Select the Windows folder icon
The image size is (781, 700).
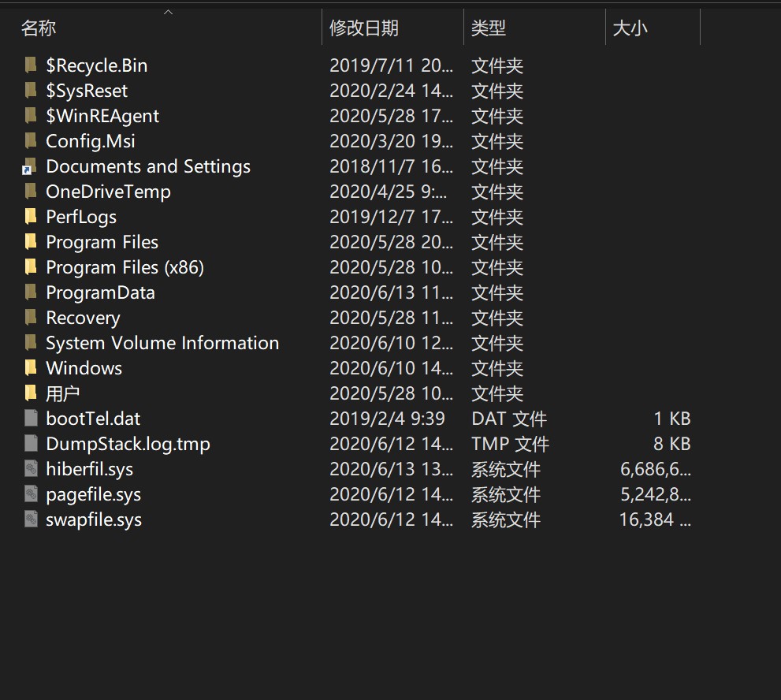31,367
